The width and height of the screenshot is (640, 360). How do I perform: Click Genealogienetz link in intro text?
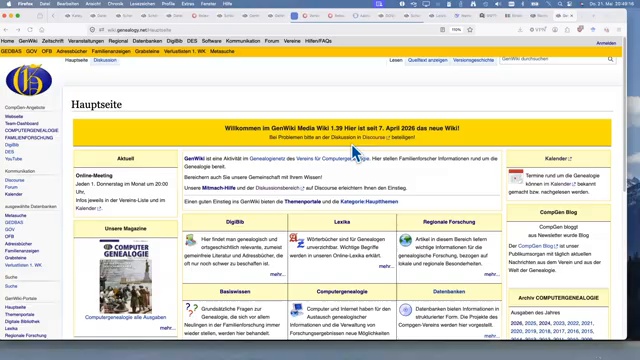point(267,158)
